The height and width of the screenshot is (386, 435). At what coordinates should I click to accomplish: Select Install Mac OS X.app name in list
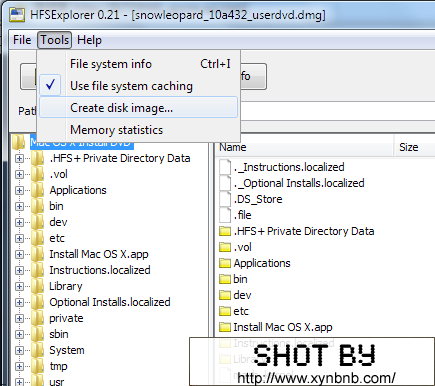[283, 327]
